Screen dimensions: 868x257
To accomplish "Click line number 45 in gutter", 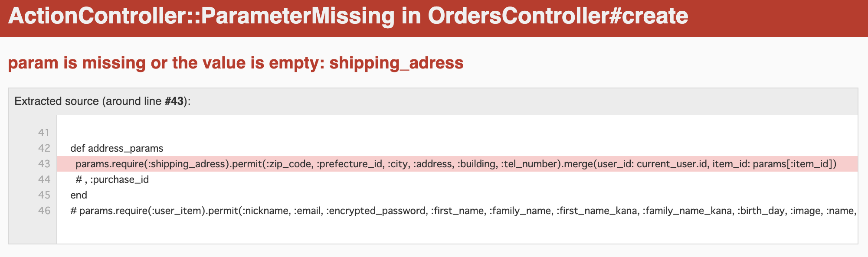I will [44, 195].
